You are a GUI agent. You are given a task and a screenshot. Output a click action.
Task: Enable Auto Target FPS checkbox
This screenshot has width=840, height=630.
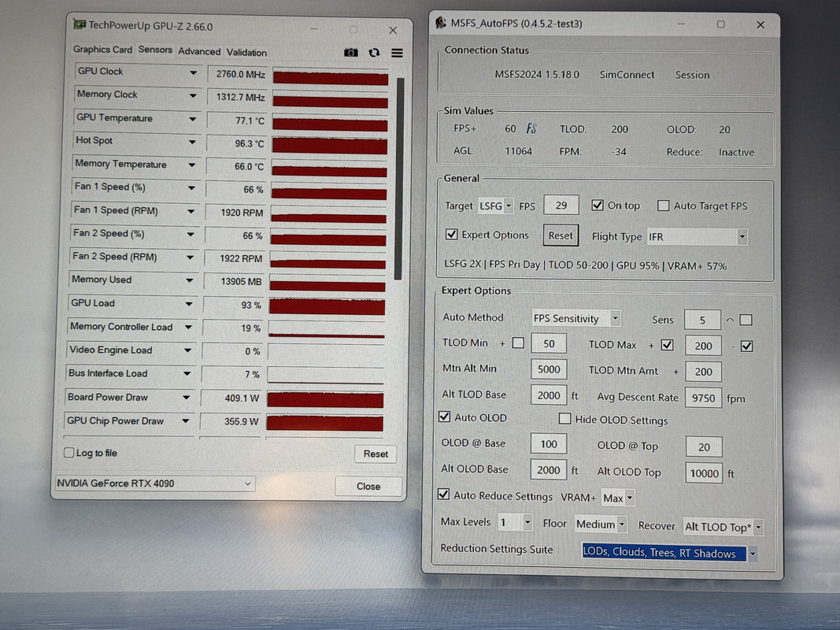click(x=663, y=206)
